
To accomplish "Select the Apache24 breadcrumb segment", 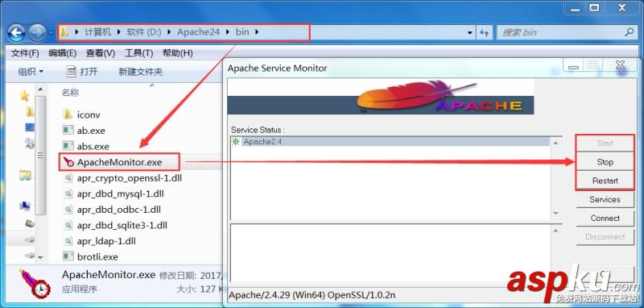I will tap(198, 32).
